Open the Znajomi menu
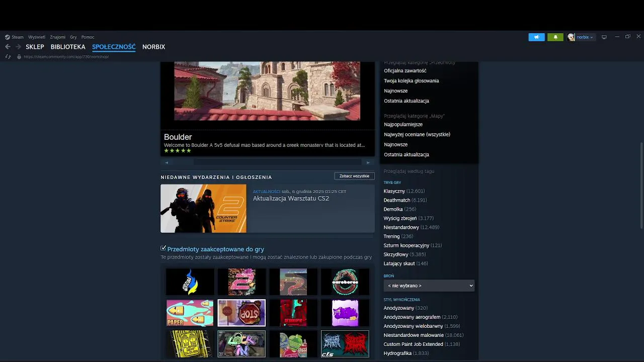The width and height of the screenshot is (644, 362). [x=57, y=37]
